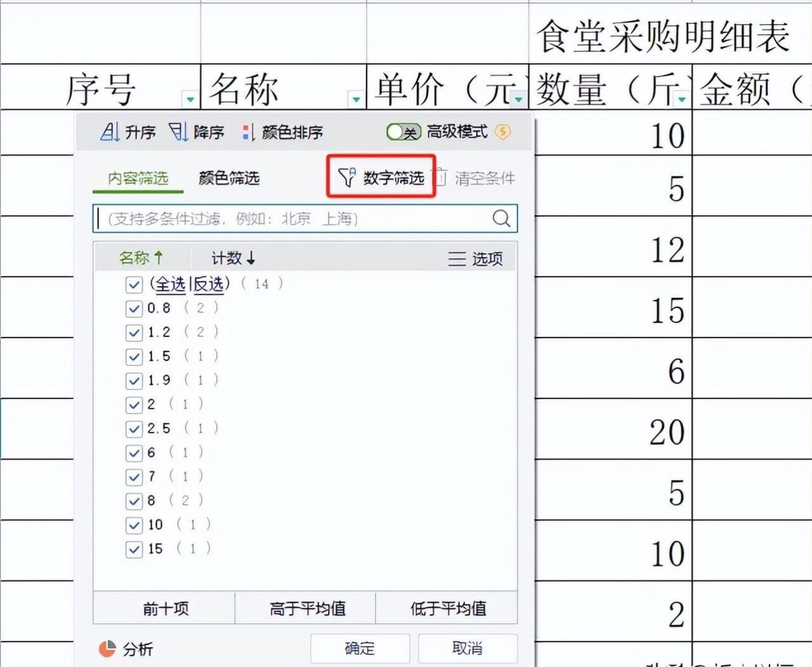Screen dimensions: 812x667
Task: Uncheck the checkbox for value 10
Action: click(134, 525)
